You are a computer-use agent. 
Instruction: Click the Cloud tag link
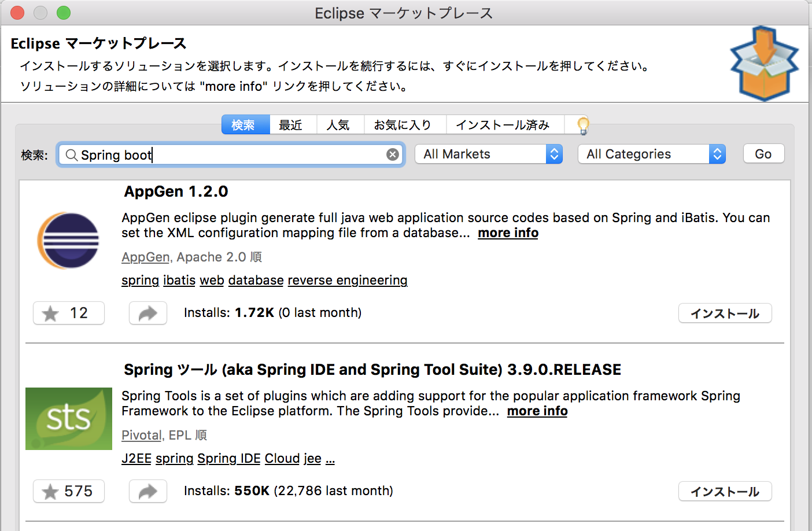tap(282, 458)
